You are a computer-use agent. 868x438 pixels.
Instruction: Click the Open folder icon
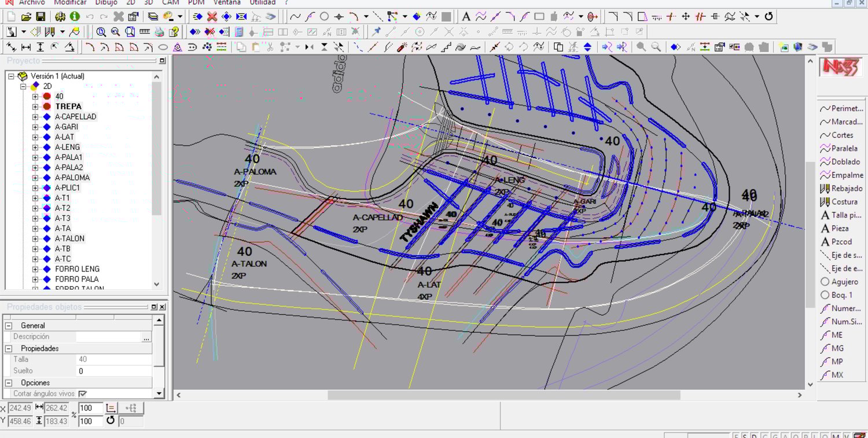click(x=26, y=17)
